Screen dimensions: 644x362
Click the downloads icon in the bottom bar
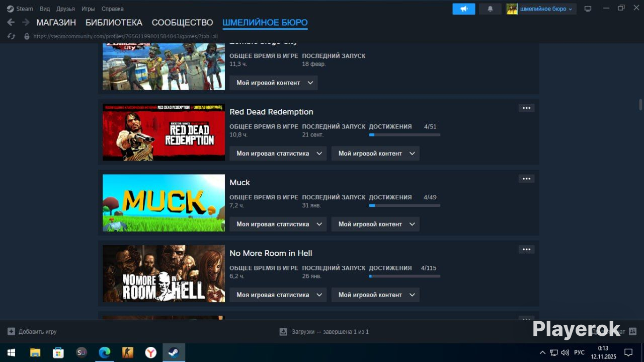click(283, 331)
